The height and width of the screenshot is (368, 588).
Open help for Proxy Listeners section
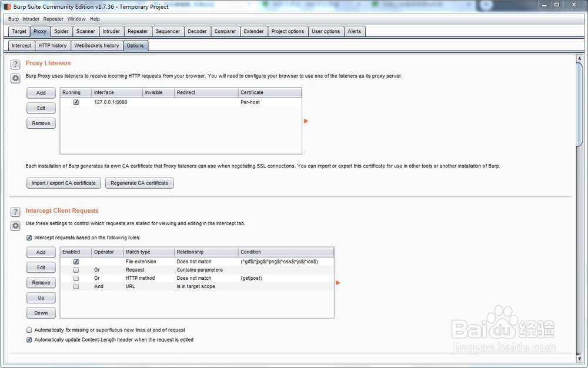15,65
